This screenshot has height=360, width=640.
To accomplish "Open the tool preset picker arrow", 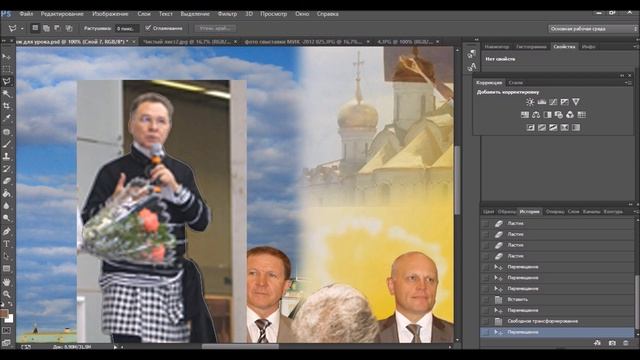I will [x=22, y=29].
